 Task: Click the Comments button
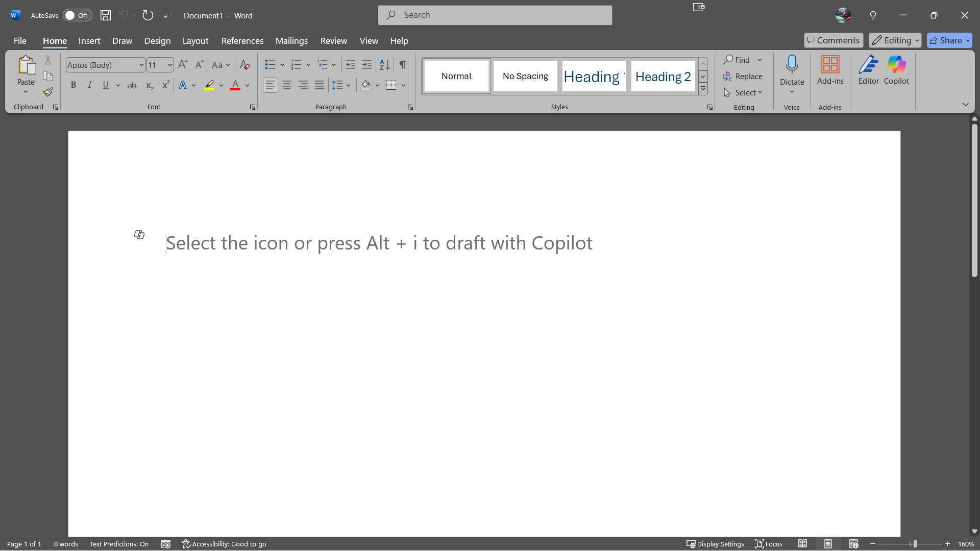(x=833, y=40)
